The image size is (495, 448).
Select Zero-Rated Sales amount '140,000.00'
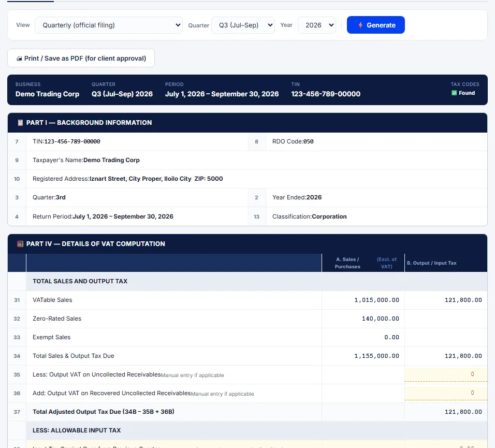(x=381, y=319)
